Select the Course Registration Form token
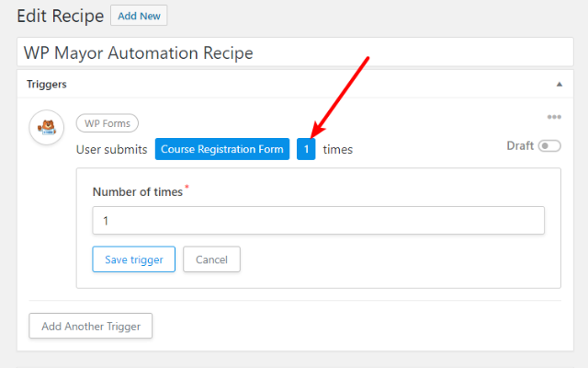The image size is (588, 368). coord(222,149)
